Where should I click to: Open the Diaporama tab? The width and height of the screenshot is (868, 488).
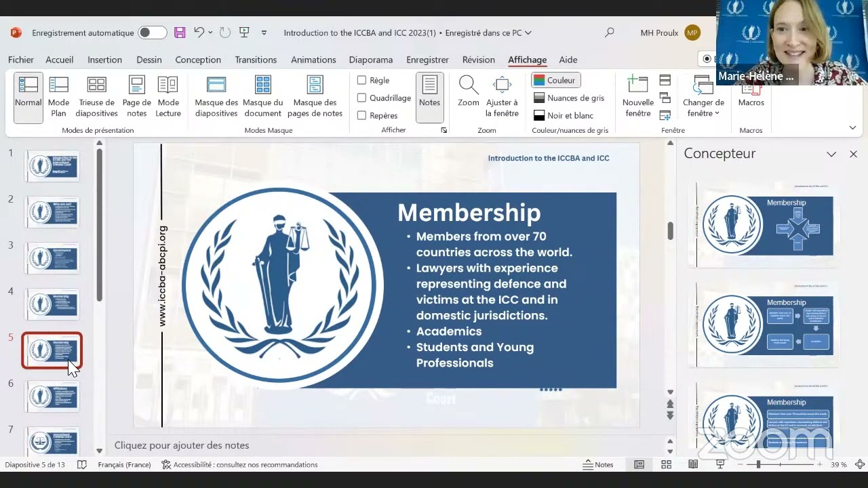(x=371, y=60)
